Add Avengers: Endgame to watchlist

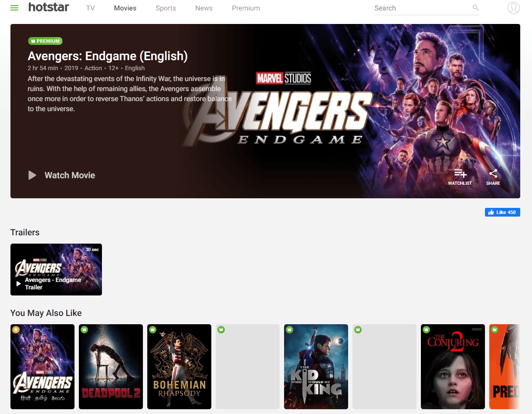460,177
